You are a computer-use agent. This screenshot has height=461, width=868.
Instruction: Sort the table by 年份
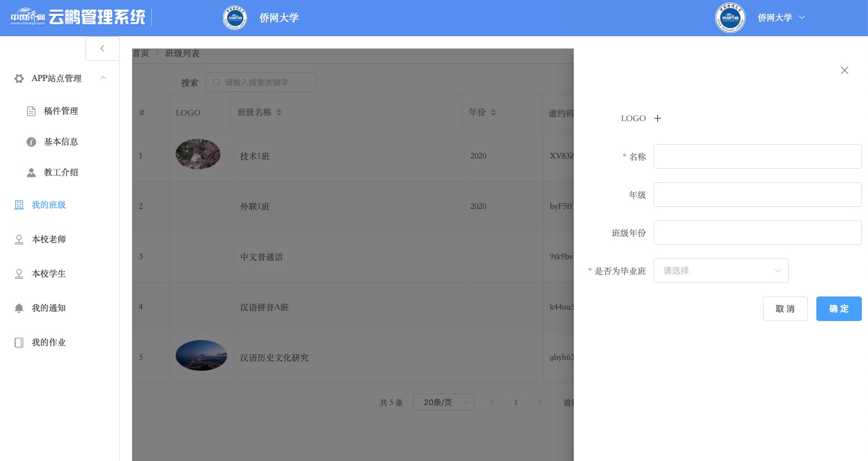click(x=493, y=112)
